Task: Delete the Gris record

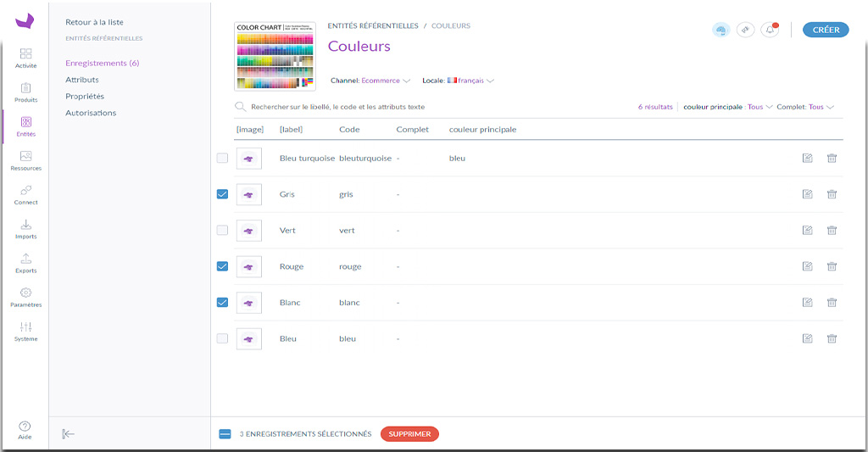Action: [832, 194]
